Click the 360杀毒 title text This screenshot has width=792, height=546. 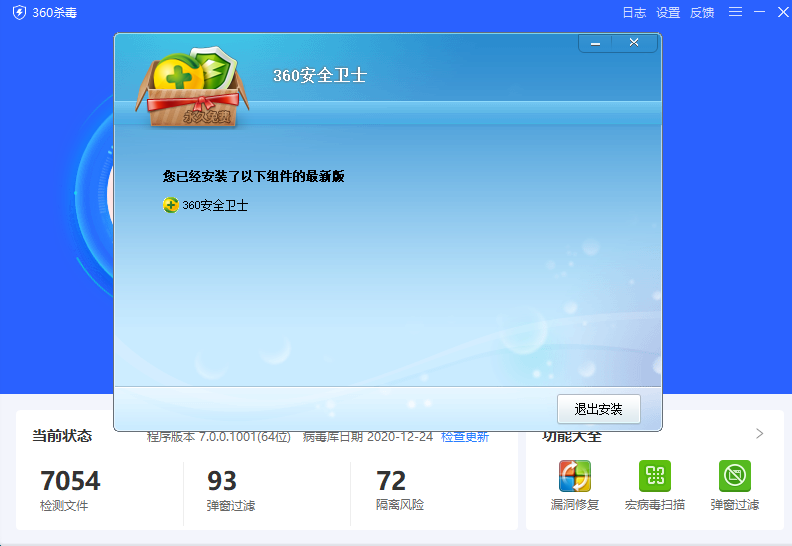[x=55, y=13]
